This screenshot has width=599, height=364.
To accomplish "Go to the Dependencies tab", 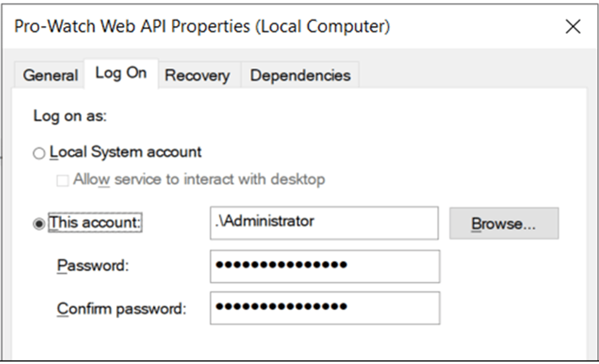I will coord(300,75).
